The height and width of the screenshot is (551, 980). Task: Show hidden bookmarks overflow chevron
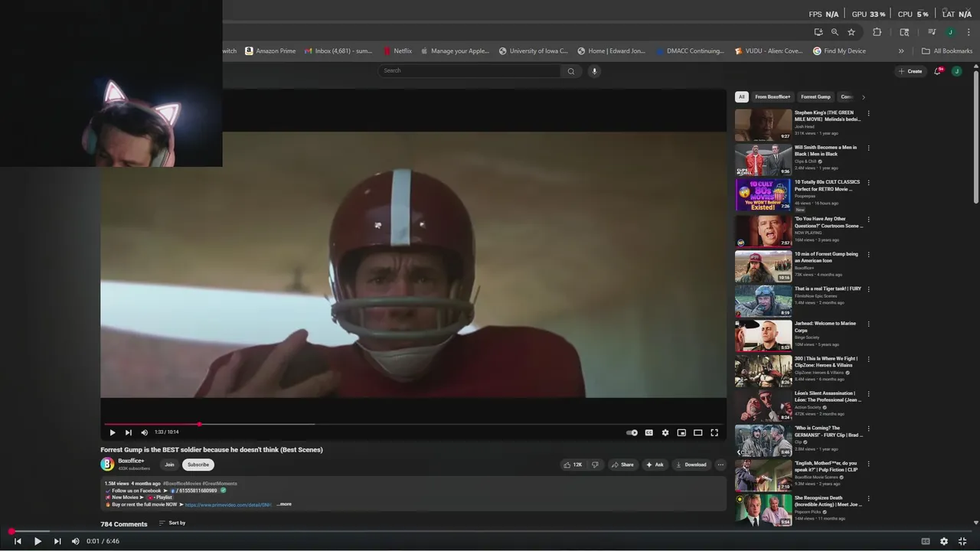pyautogui.click(x=901, y=51)
